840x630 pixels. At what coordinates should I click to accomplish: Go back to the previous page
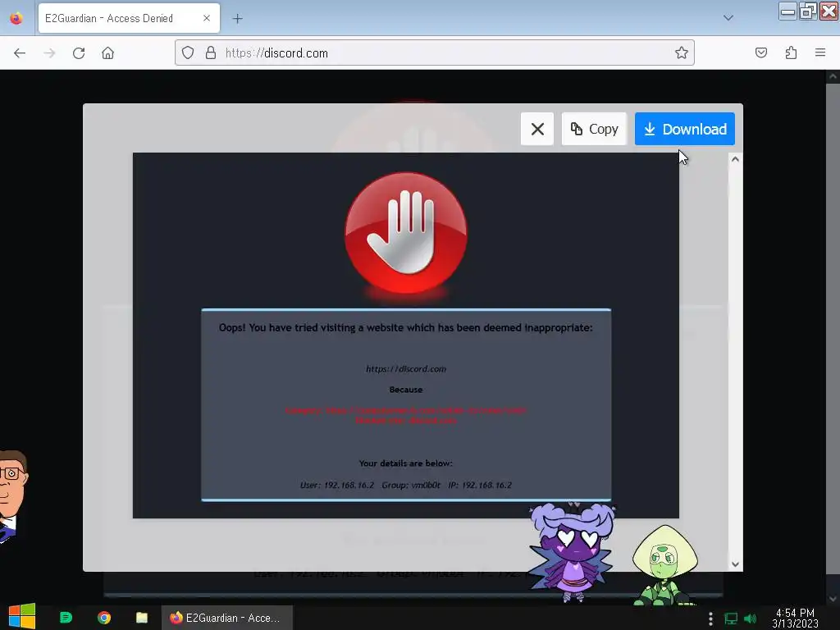(x=20, y=53)
